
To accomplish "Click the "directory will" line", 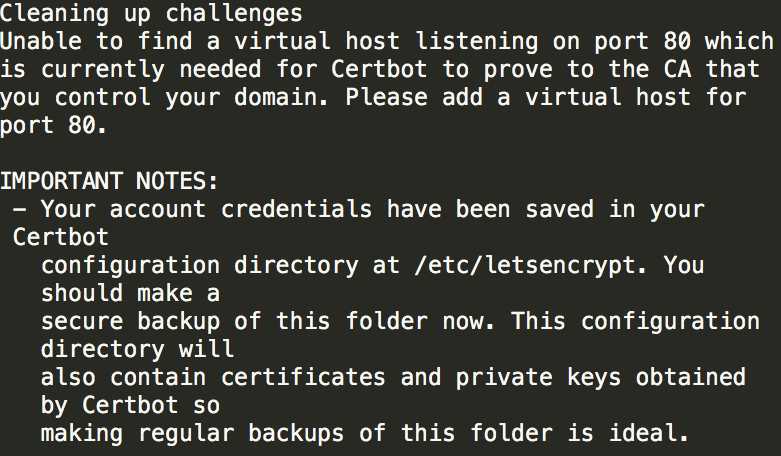I will click(x=137, y=350).
